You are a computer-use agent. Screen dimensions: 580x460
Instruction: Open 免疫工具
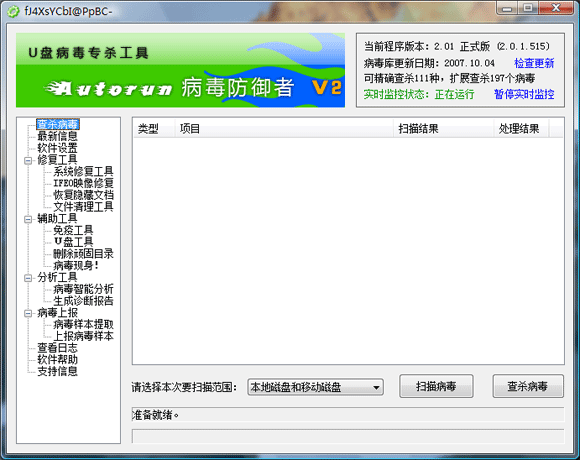(x=73, y=230)
